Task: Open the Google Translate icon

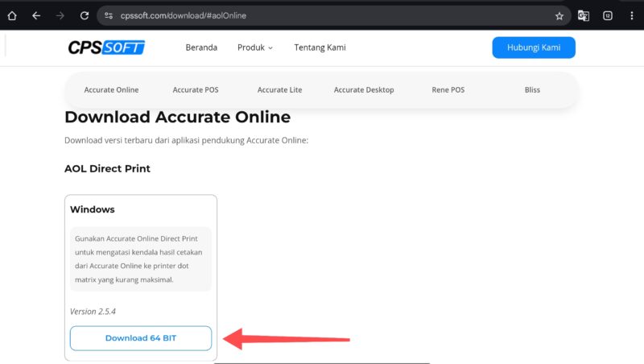Action: click(x=584, y=15)
